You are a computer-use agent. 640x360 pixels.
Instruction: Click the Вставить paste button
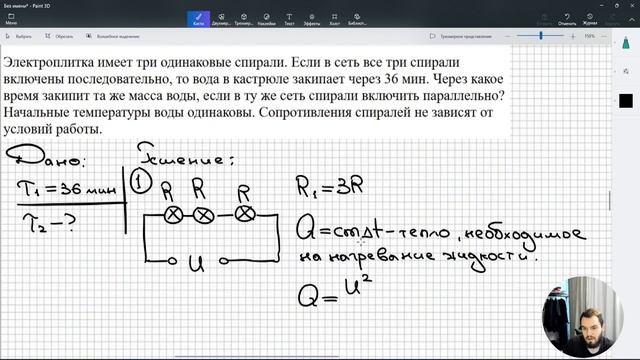[x=544, y=19]
